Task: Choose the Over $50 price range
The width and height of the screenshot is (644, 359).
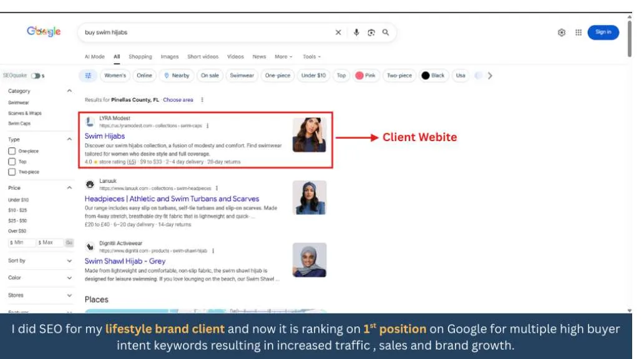Action: 17,231
